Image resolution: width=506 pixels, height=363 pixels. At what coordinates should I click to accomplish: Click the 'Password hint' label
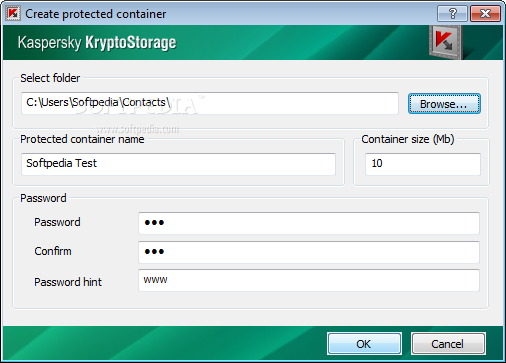click(68, 282)
